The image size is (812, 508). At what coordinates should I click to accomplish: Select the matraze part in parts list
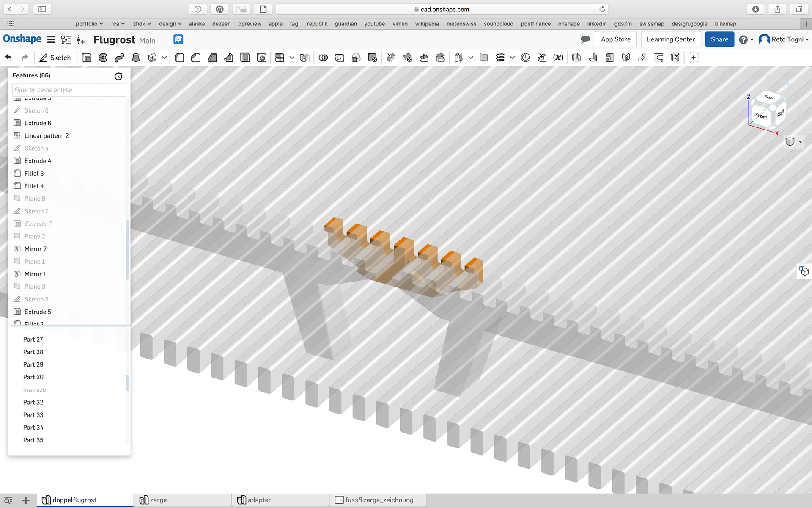34,390
